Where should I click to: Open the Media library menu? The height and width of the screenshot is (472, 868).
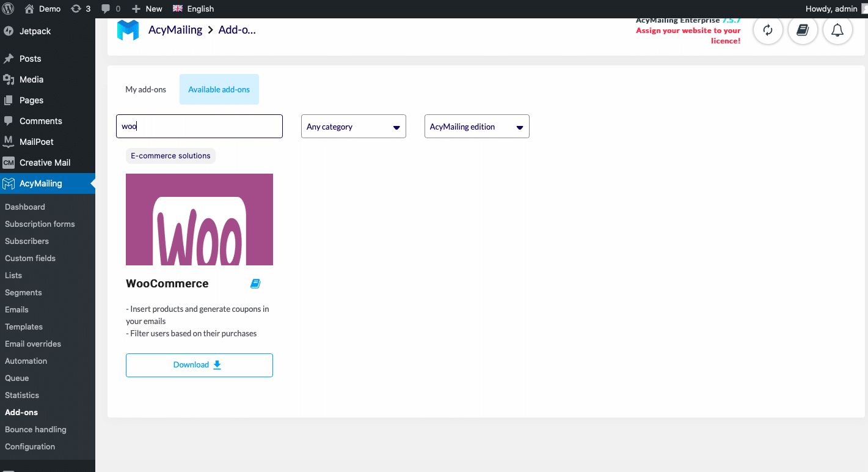click(48, 79)
